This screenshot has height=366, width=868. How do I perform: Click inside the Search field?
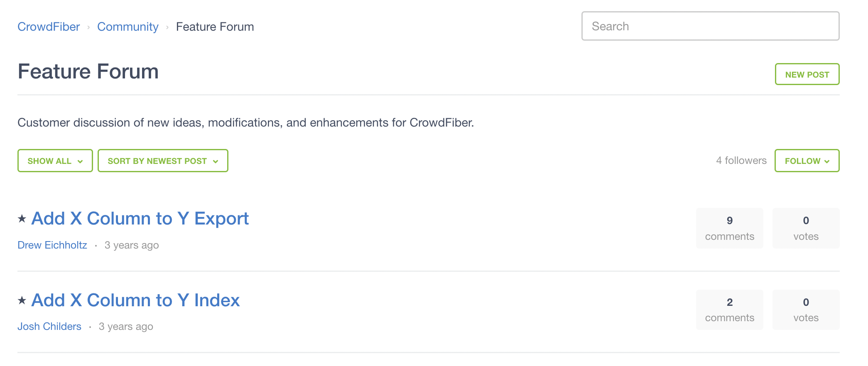(710, 26)
